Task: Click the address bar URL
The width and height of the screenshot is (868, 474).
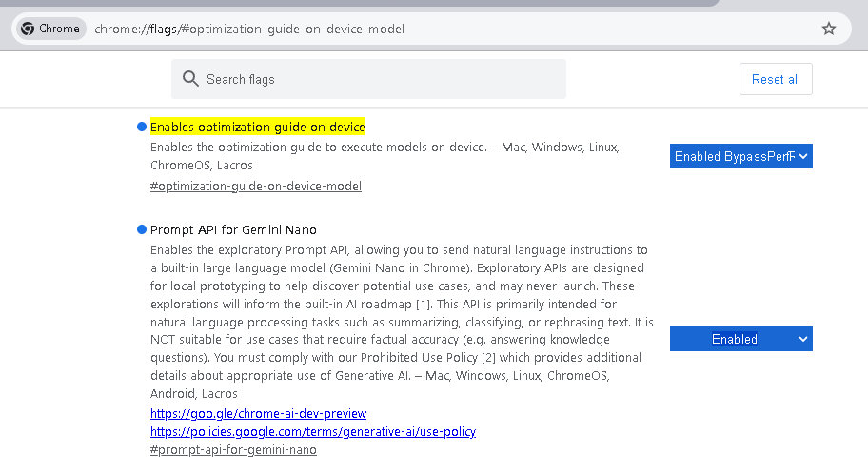Action: (249, 29)
